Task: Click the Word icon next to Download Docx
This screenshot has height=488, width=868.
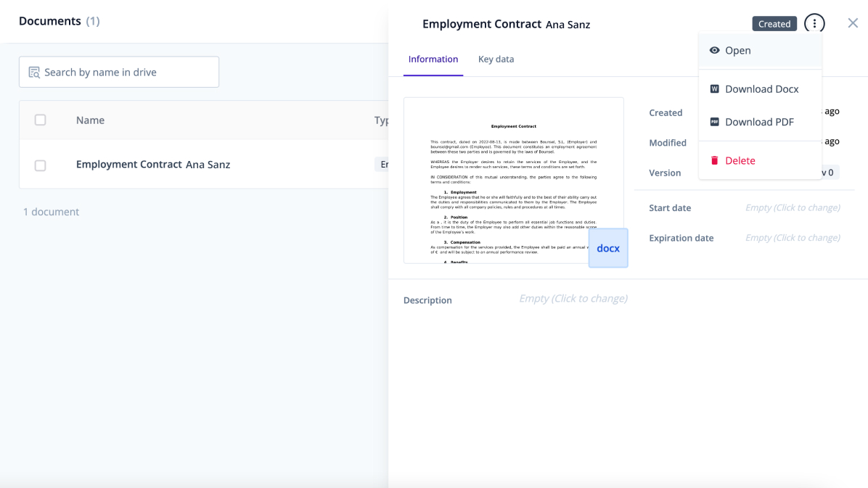Action: pyautogui.click(x=715, y=88)
